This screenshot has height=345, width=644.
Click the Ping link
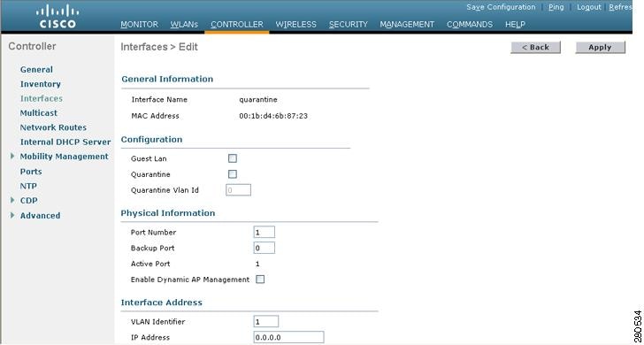coord(556,7)
